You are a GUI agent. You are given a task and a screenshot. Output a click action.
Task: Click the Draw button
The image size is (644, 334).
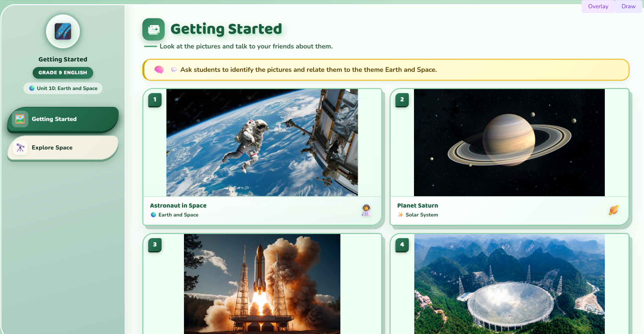(x=628, y=7)
